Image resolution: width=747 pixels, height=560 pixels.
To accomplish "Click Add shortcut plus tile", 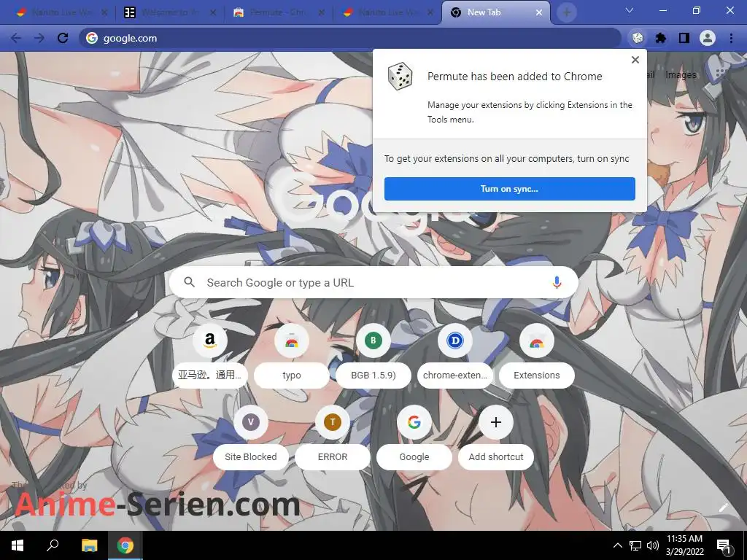I will 496,437.
